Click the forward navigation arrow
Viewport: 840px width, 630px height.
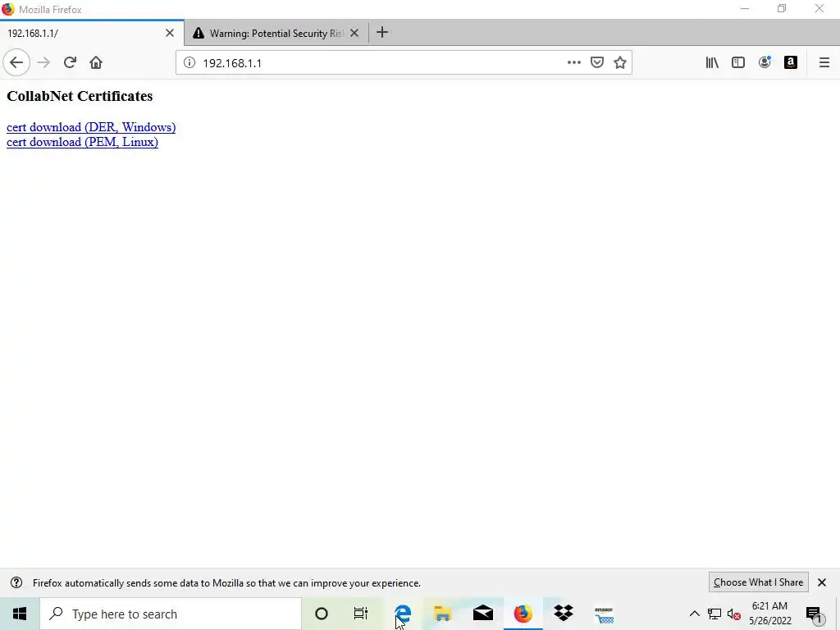[43, 62]
